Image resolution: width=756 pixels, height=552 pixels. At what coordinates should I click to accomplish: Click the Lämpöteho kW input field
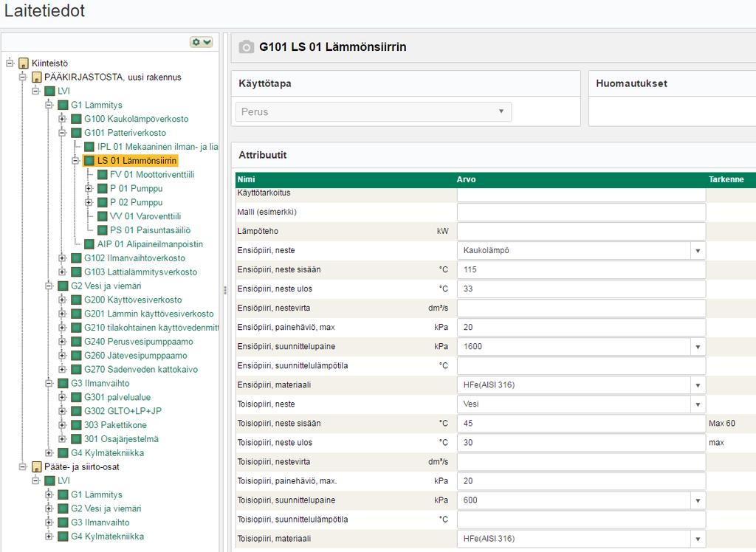point(581,232)
